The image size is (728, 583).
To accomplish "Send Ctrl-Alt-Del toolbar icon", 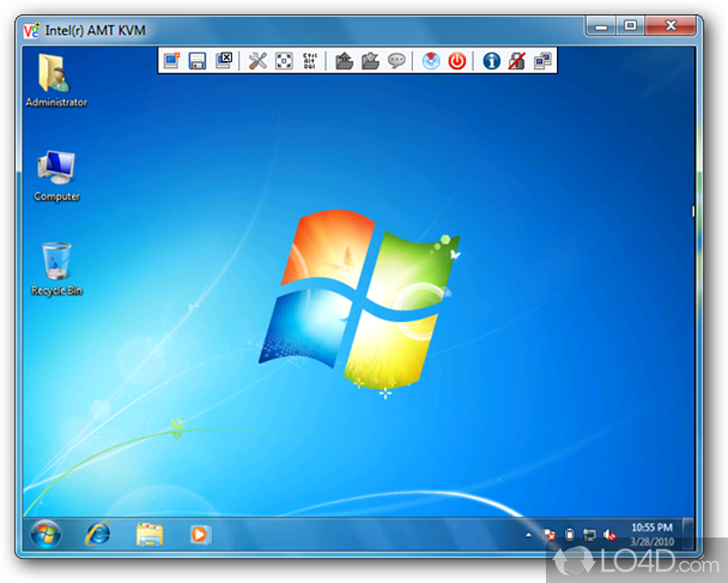I will tap(309, 61).
